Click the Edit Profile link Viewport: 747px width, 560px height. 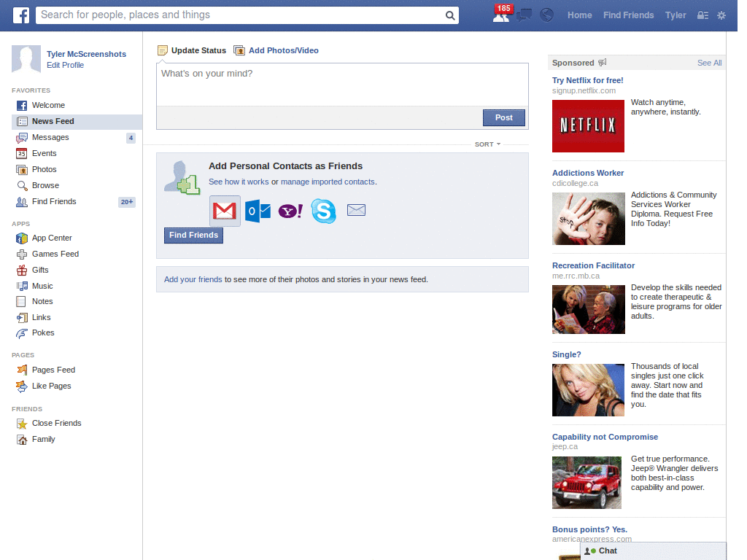65,65
